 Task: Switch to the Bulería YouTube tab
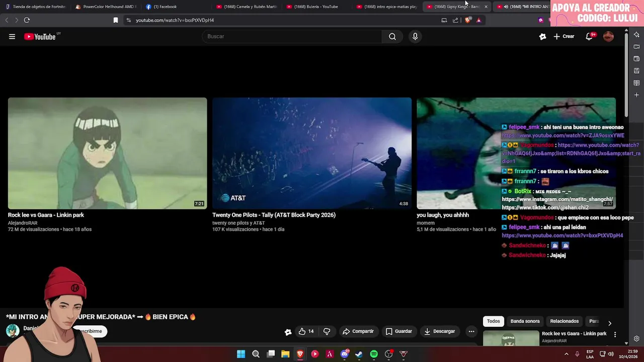click(316, 7)
